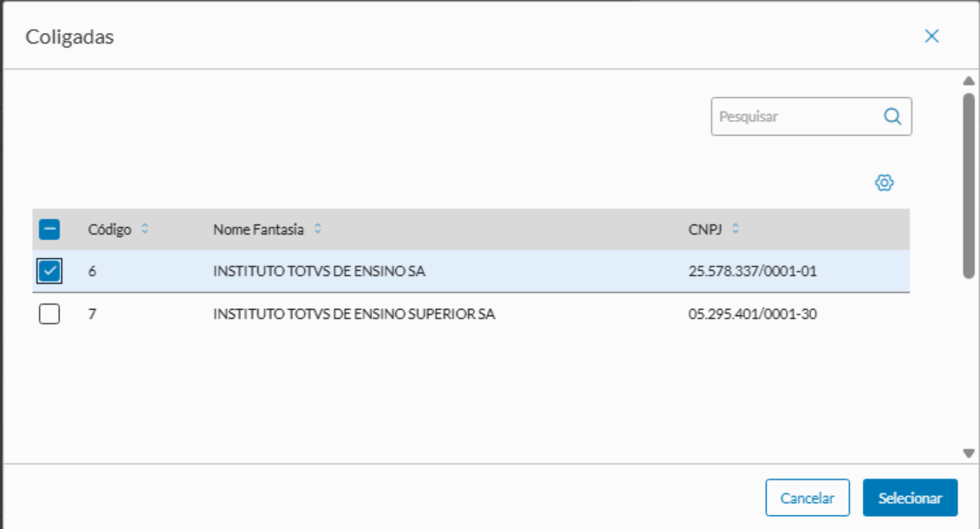Sort by Código using its sort arrows

tap(146, 229)
